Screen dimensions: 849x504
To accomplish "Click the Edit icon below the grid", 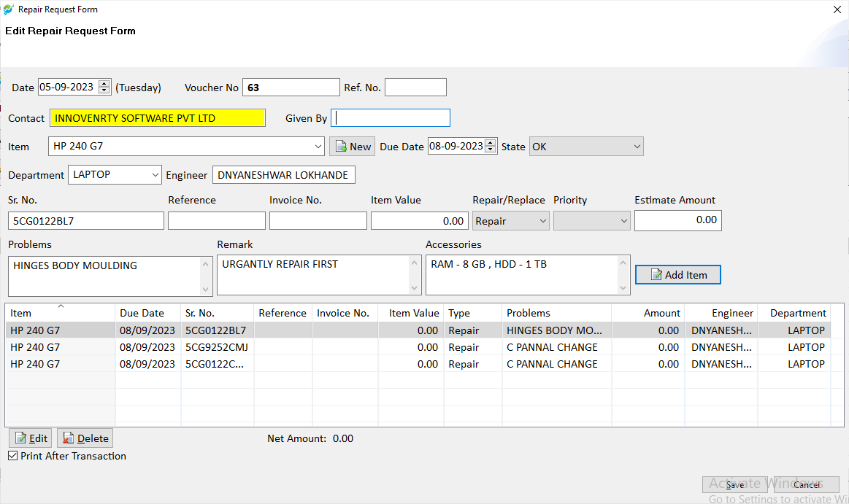I will coord(20,438).
